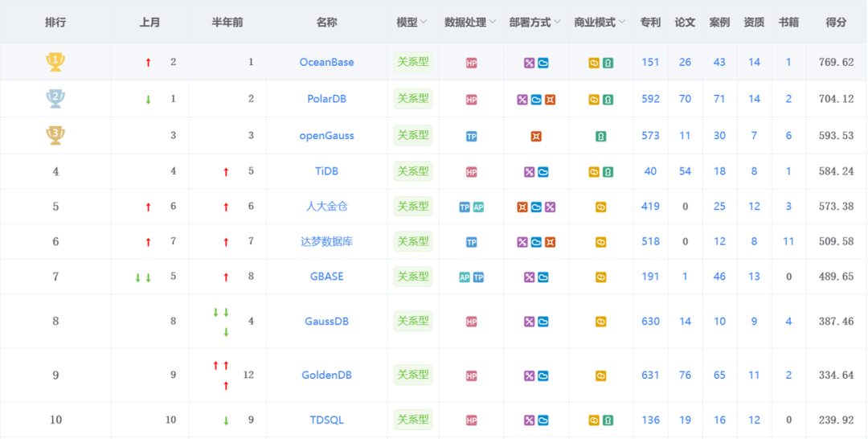Click the TP tag in the 达梦数据库 row
The image size is (868, 439).
(x=471, y=242)
